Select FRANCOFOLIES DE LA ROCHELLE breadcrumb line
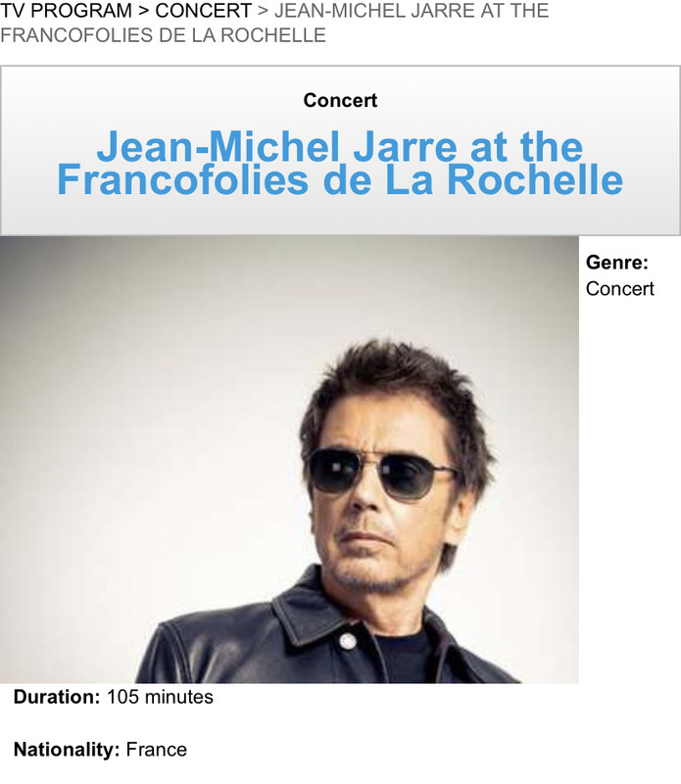 pyautogui.click(x=163, y=35)
